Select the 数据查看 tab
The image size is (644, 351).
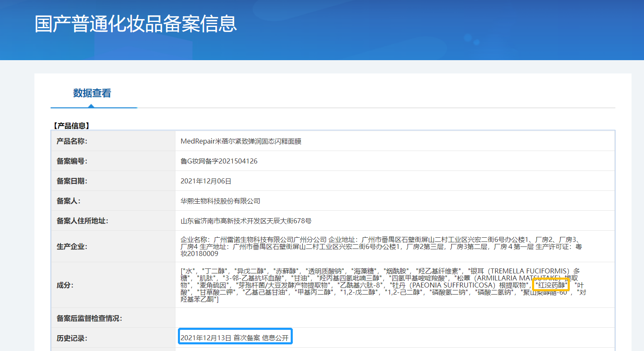point(92,93)
